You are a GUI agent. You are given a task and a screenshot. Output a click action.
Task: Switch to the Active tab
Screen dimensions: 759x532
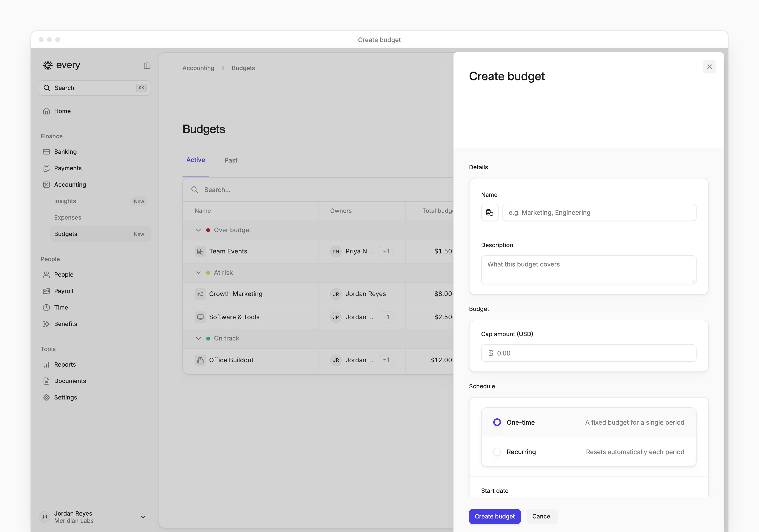[196, 160]
